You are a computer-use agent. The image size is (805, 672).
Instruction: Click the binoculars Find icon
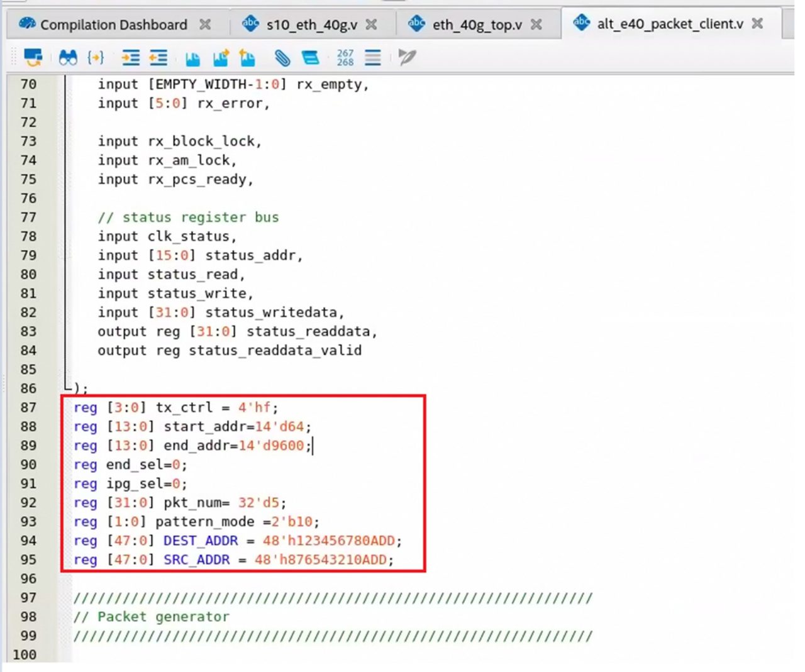pyautogui.click(x=68, y=58)
